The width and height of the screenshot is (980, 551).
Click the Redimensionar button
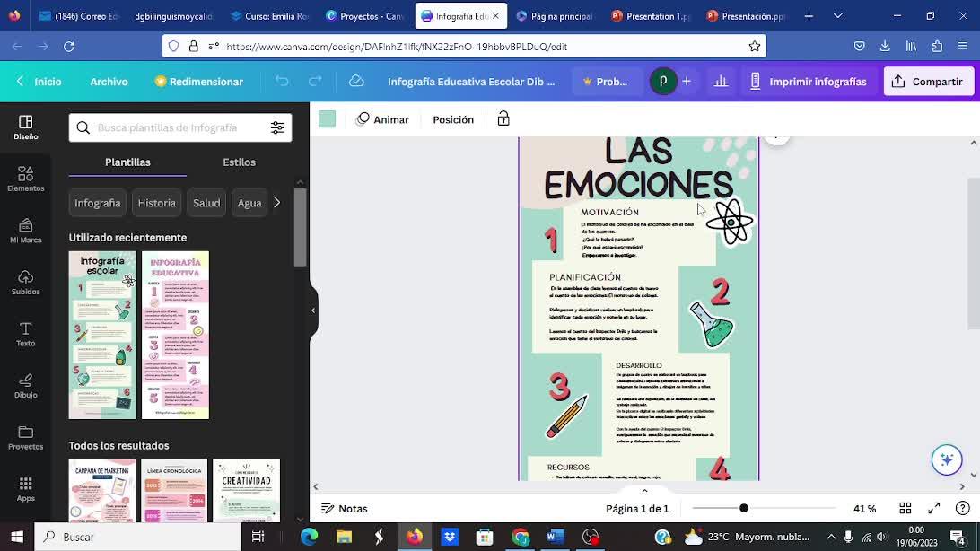click(x=198, y=81)
